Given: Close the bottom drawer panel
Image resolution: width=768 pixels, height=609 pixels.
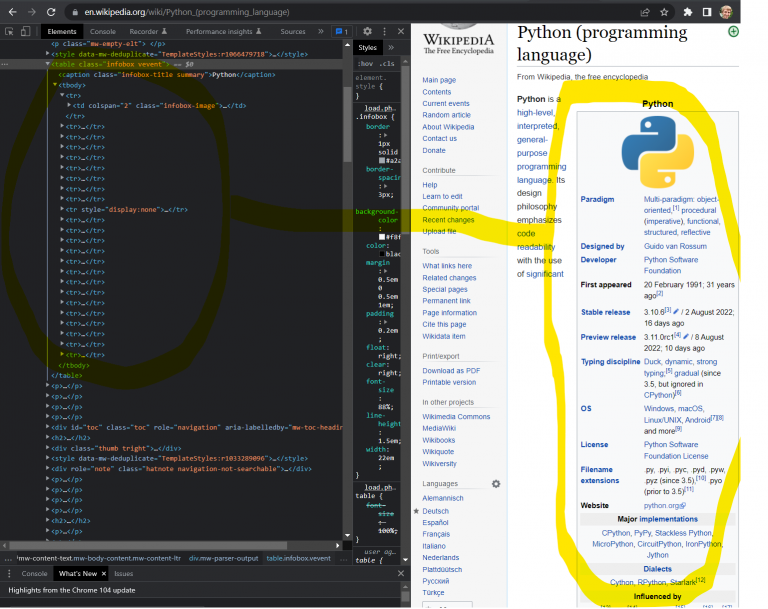Looking at the screenshot, I should 401,573.
